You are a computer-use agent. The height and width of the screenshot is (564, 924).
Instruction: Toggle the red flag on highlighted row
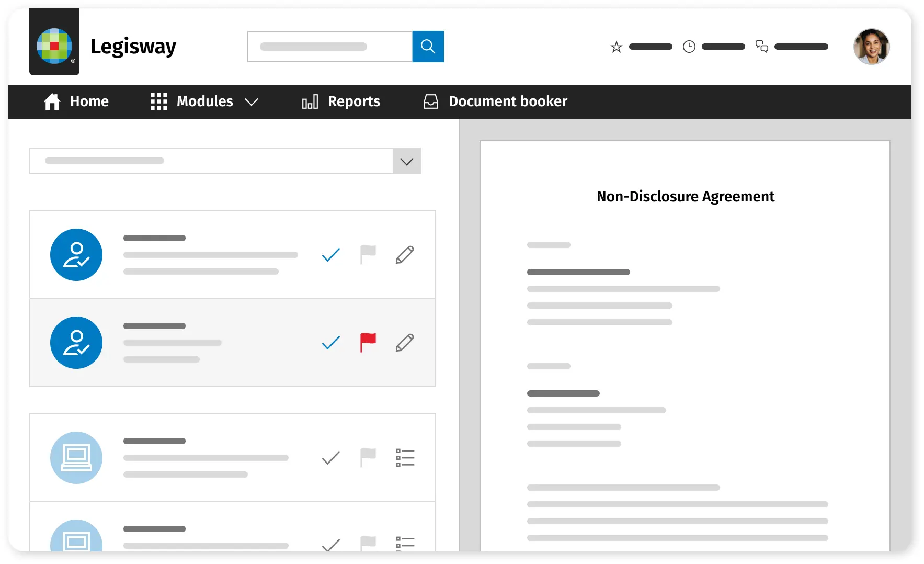click(368, 342)
